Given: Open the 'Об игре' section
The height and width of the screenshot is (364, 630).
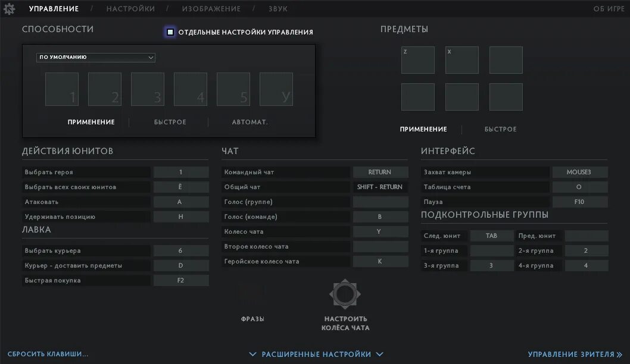Looking at the screenshot, I should tap(609, 9).
